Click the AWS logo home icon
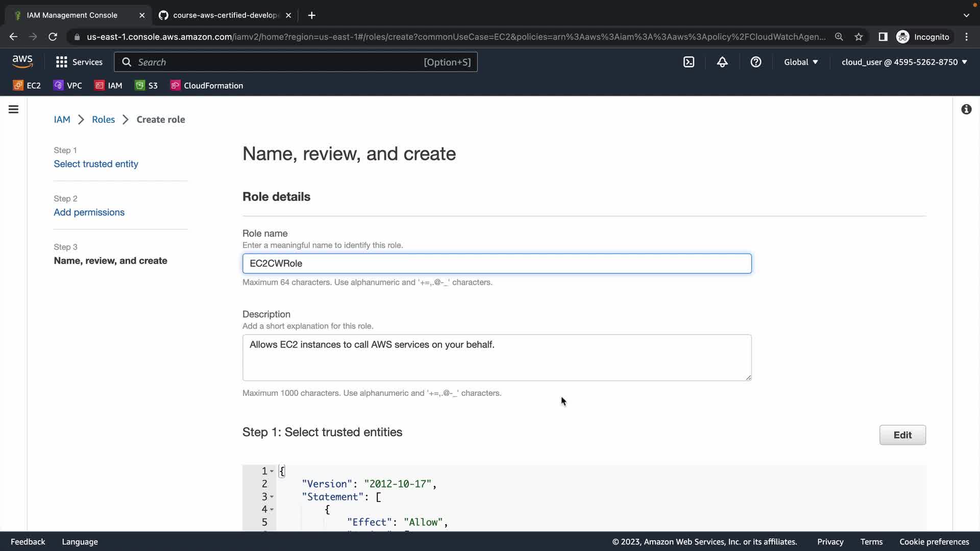980x551 pixels. (22, 62)
